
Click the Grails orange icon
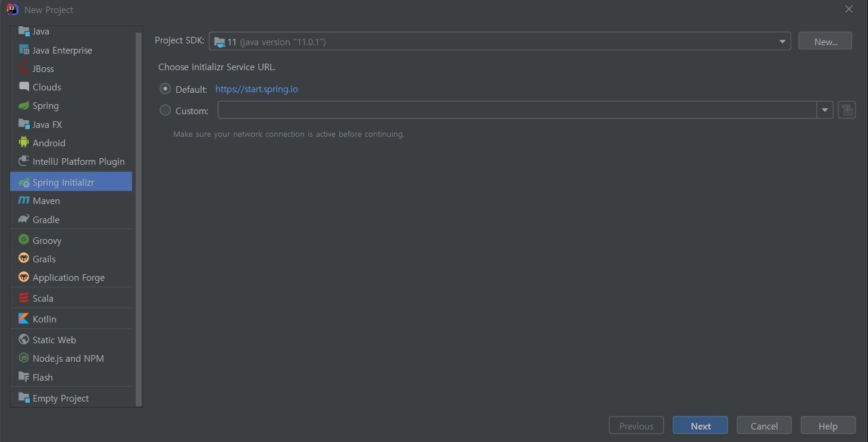[x=24, y=259]
